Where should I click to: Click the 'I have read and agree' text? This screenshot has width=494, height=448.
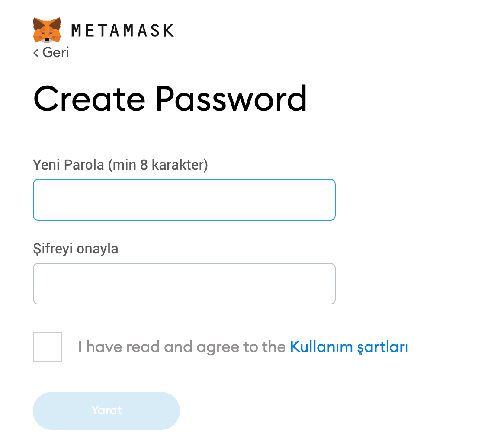pyautogui.click(x=182, y=346)
